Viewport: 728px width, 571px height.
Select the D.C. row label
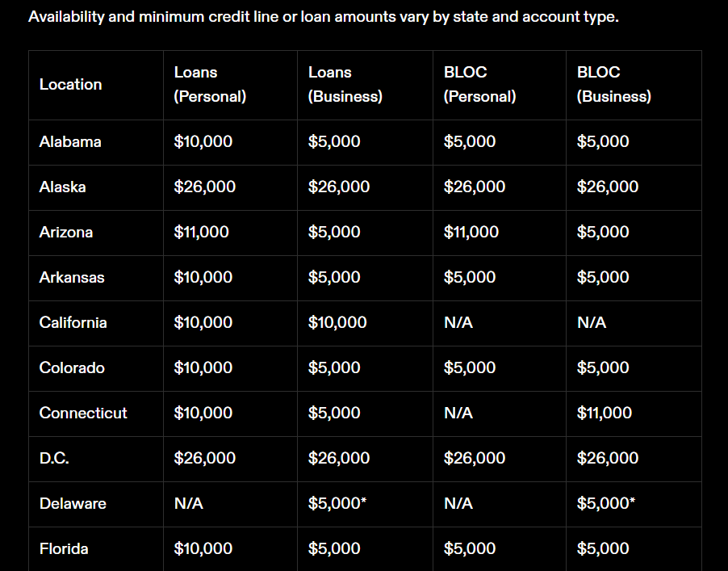(x=54, y=459)
